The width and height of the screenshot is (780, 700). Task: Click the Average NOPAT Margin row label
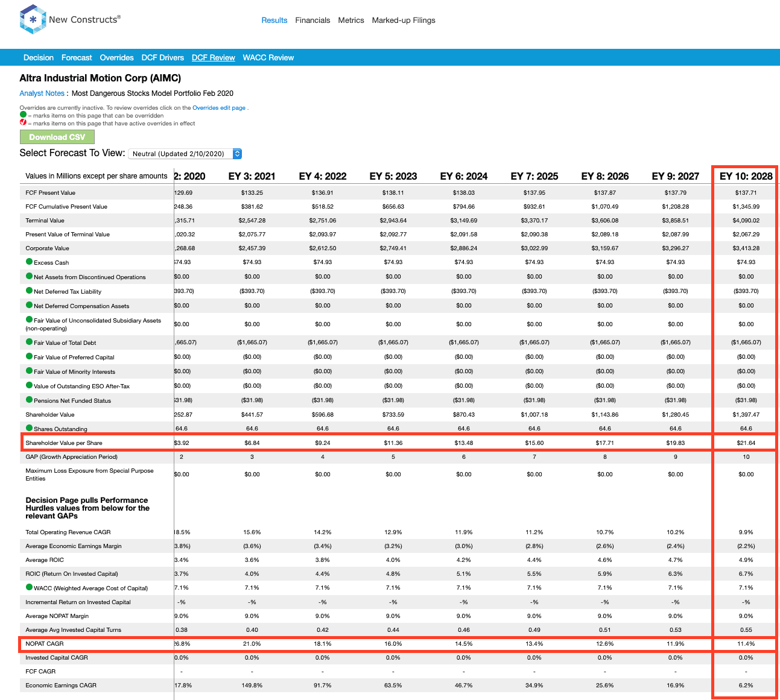click(57, 616)
